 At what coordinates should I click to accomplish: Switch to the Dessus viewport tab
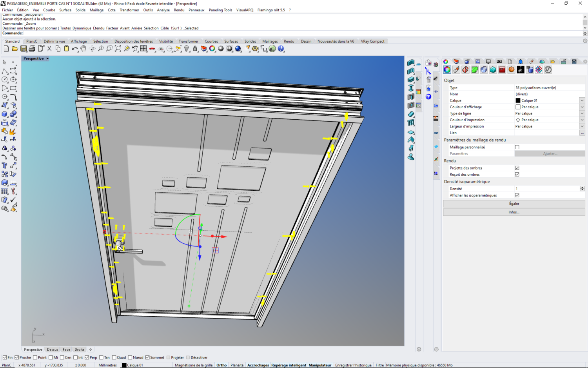(53, 350)
